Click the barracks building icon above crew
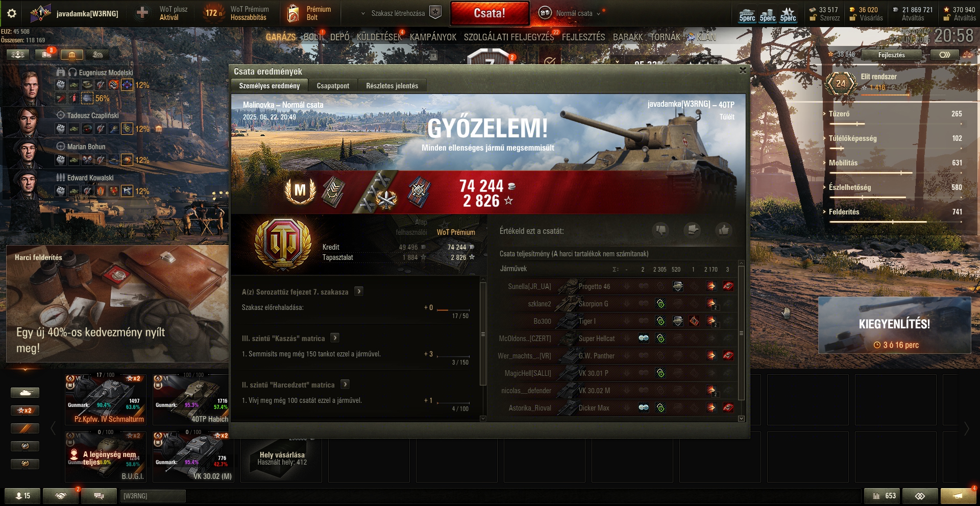Image resolution: width=980 pixels, height=506 pixels. [x=72, y=55]
